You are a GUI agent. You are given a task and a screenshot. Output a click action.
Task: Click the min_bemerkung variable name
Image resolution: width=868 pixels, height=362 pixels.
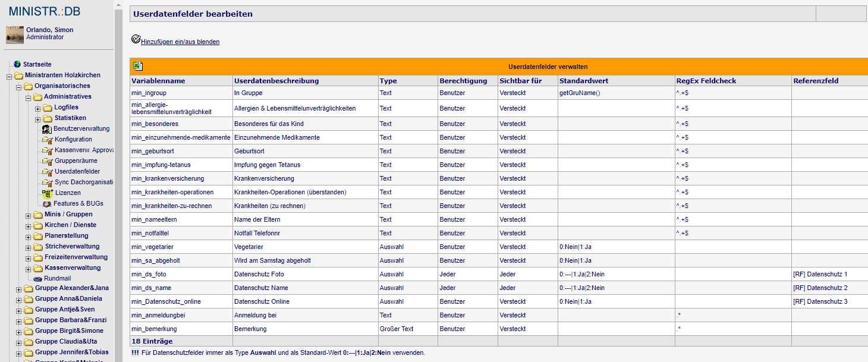[154, 329]
